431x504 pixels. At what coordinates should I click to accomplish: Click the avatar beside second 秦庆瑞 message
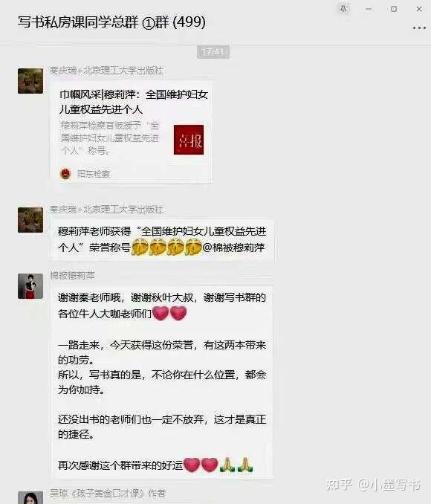(30, 220)
